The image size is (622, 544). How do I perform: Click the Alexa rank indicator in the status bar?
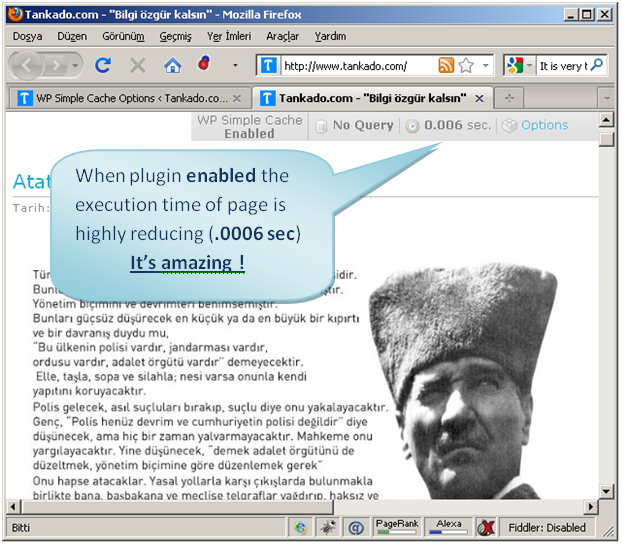(449, 527)
